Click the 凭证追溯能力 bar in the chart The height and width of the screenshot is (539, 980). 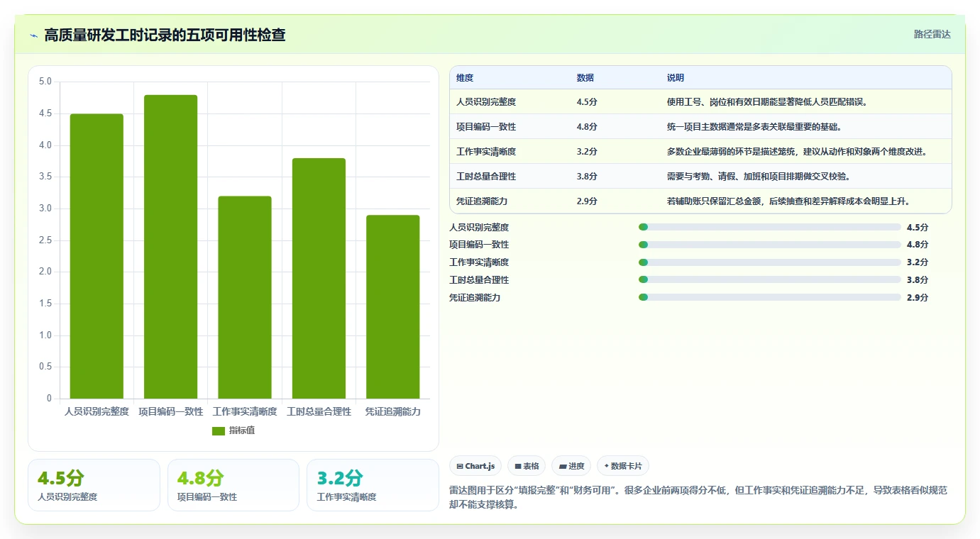coord(392,306)
